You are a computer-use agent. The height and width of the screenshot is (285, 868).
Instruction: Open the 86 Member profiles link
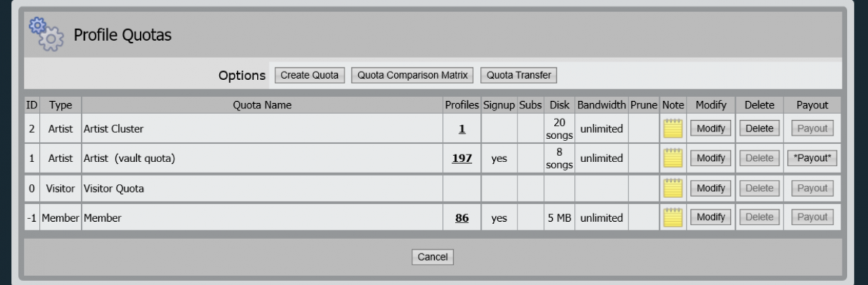pyautogui.click(x=462, y=218)
